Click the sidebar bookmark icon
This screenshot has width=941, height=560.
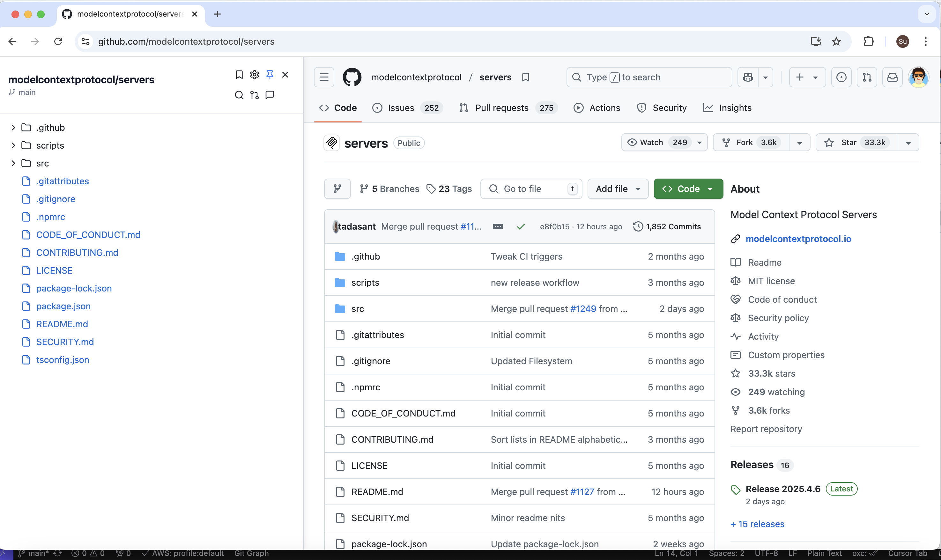(239, 74)
